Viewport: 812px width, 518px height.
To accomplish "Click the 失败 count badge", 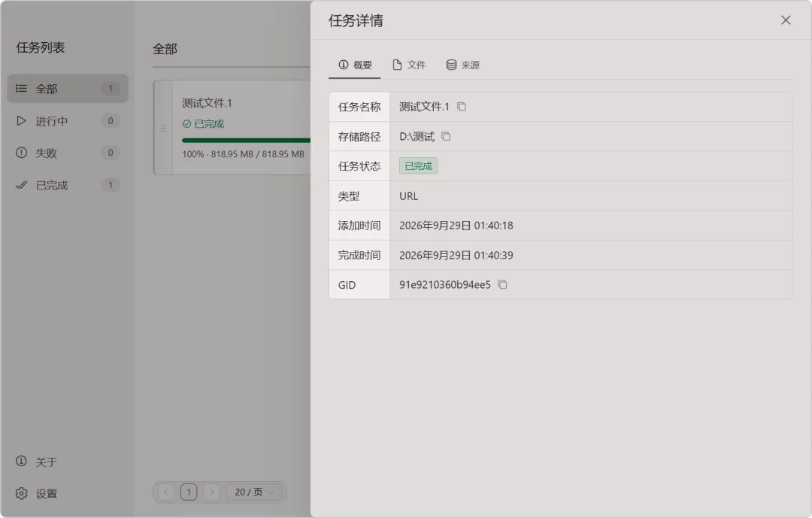I will pos(111,153).
